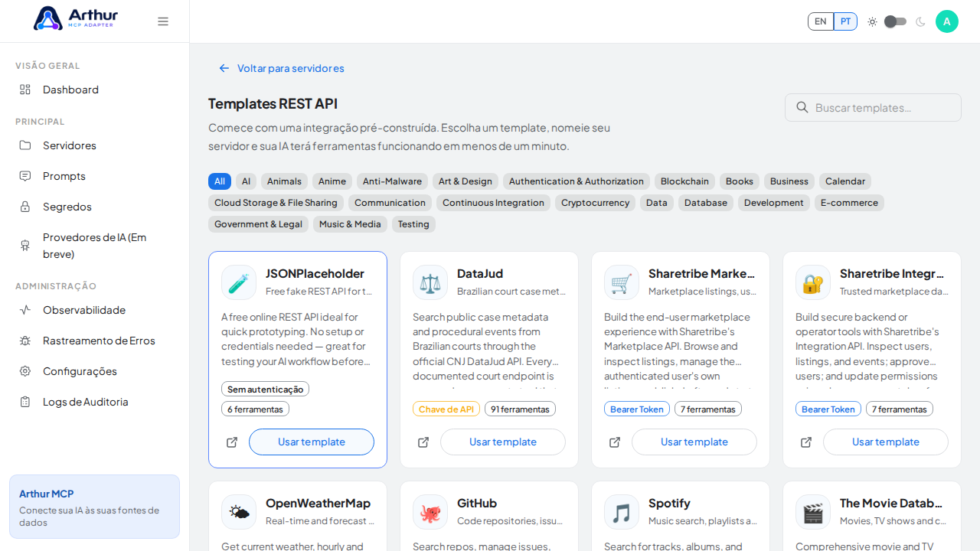Click The Movie Database clapperboard icon
980x551 pixels.
point(813,512)
